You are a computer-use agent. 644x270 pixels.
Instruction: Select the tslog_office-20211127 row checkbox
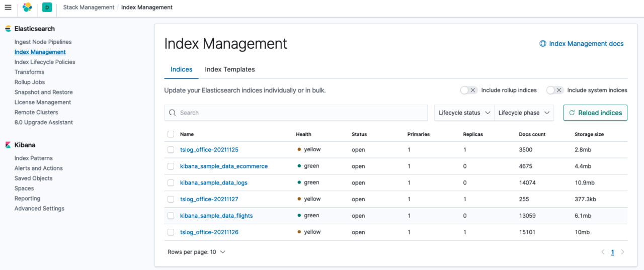(x=171, y=199)
